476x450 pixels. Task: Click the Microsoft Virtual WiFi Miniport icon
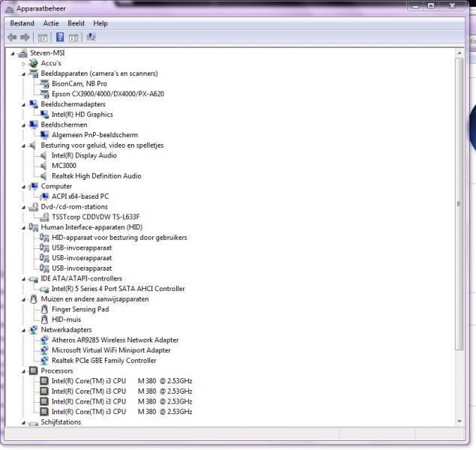tap(44, 350)
